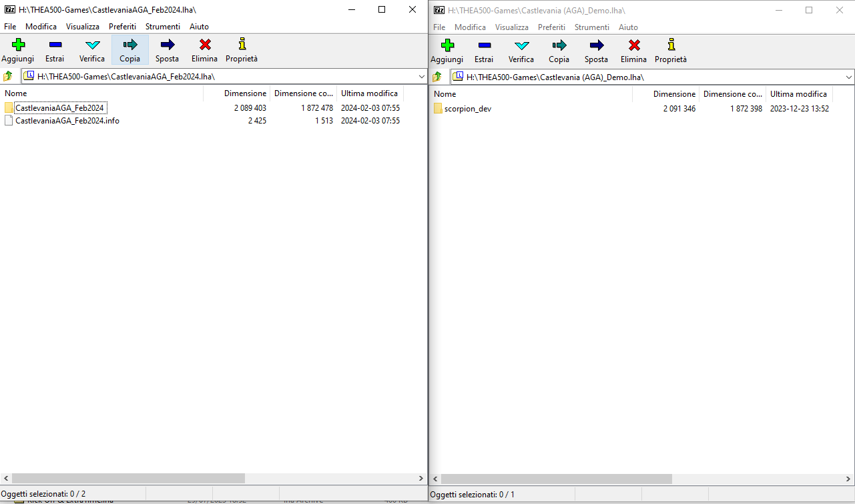Open File menu in Castlevania (AGA)_Demo window
Screen dimensions: 855x504
439,27
